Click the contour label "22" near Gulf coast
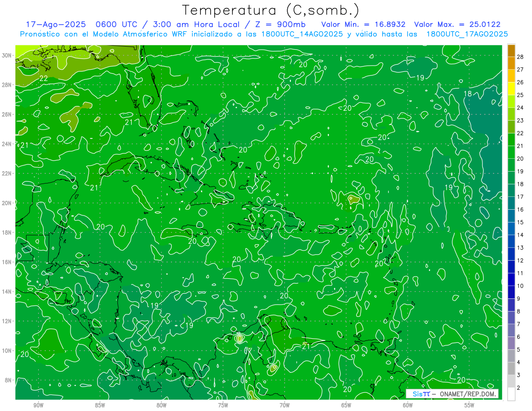The width and height of the screenshot is (532, 411). (x=43, y=78)
